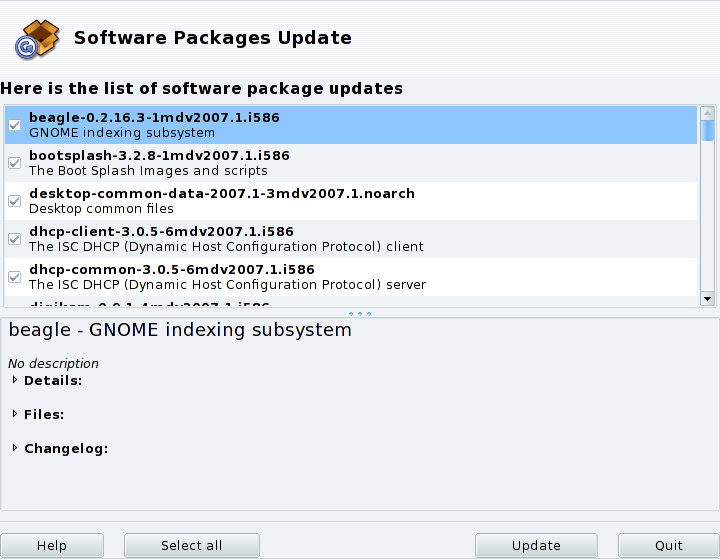720x560 pixels.
Task: Click the Update button
Action: (x=536, y=546)
